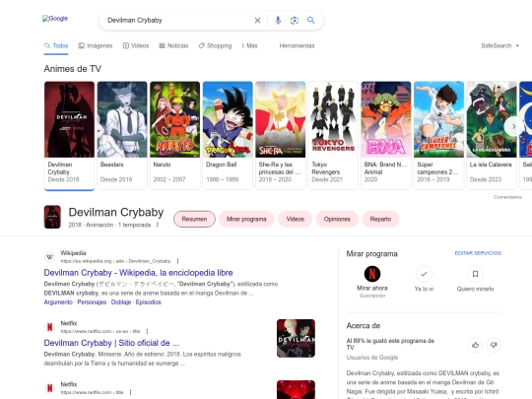Open the 'Episodios' sitelink

pyautogui.click(x=148, y=302)
